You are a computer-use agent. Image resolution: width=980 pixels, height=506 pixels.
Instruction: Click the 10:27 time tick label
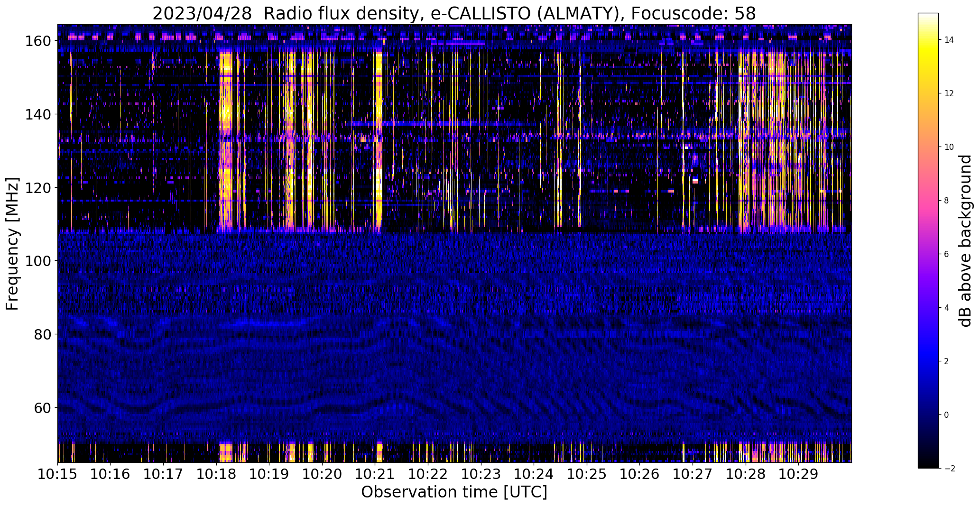click(x=693, y=474)
